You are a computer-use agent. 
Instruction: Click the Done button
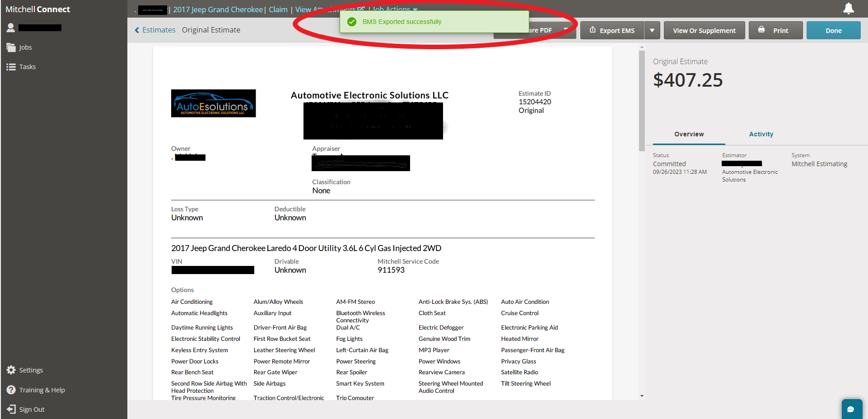pyautogui.click(x=833, y=30)
